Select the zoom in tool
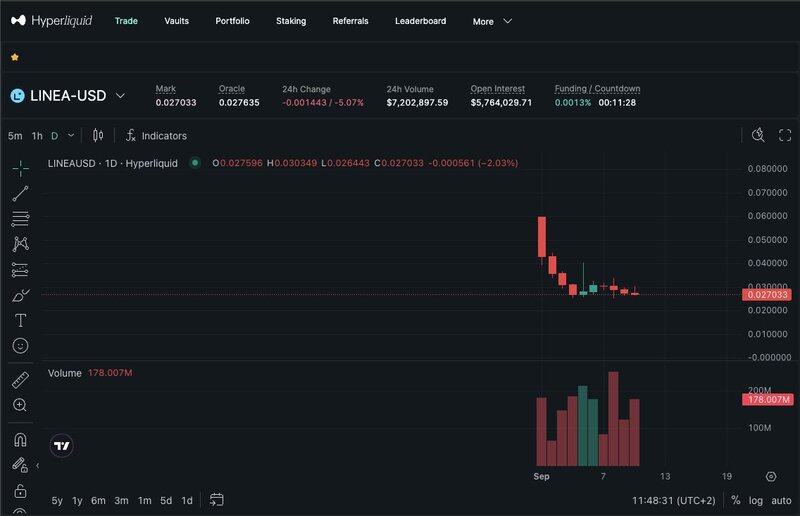The height and width of the screenshot is (516, 800). pyautogui.click(x=20, y=405)
